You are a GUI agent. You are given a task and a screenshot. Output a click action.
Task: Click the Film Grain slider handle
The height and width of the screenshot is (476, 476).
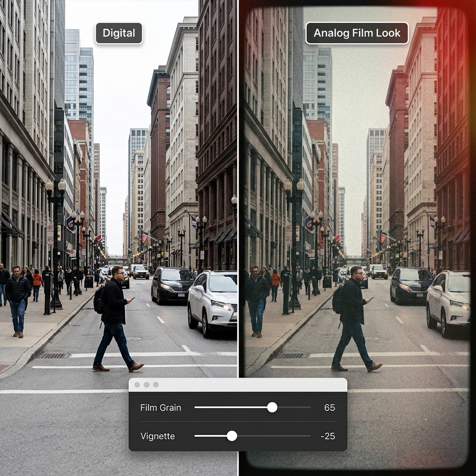coord(272,408)
